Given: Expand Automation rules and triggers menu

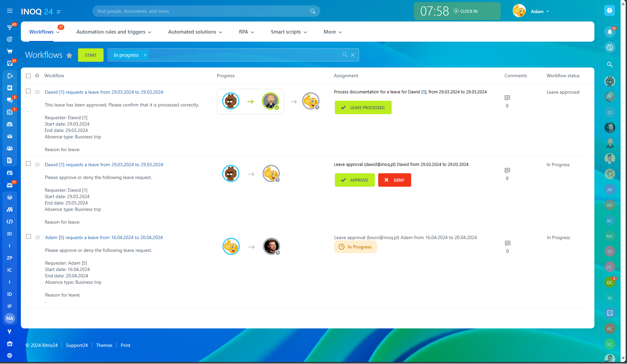Looking at the screenshot, I should click(x=114, y=32).
